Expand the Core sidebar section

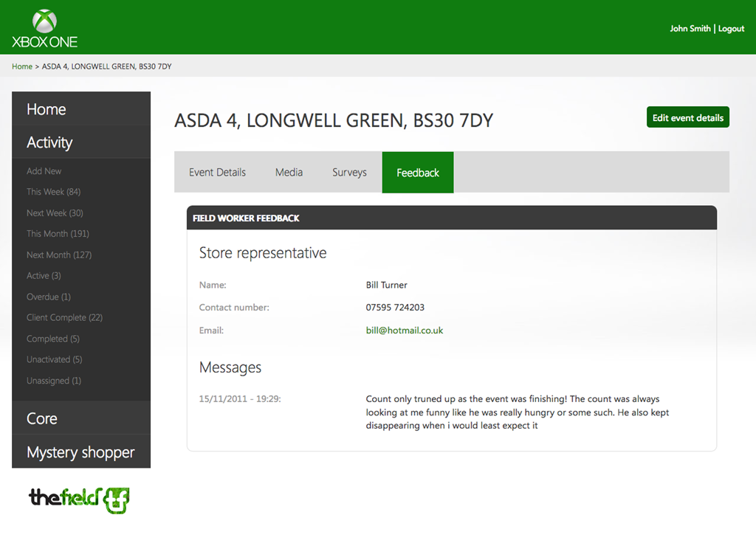tap(42, 418)
